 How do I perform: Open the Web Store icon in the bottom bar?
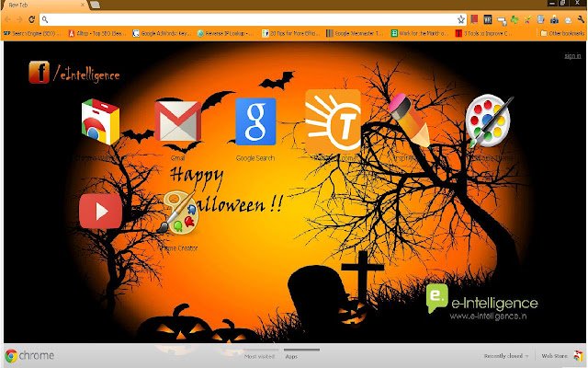click(x=578, y=355)
